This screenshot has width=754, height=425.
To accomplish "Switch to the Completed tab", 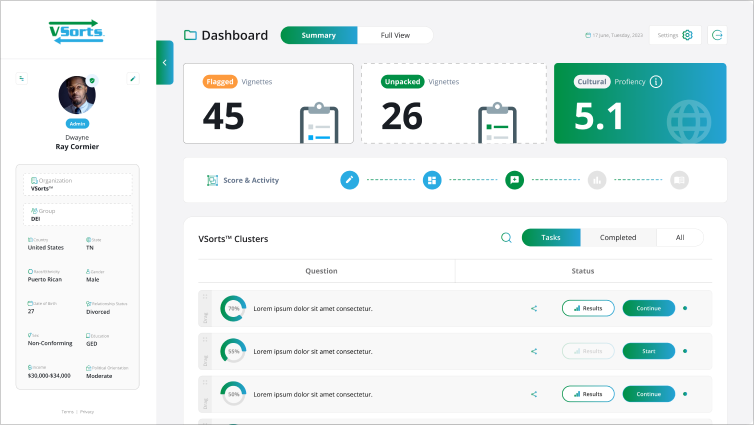I will [x=618, y=238].
